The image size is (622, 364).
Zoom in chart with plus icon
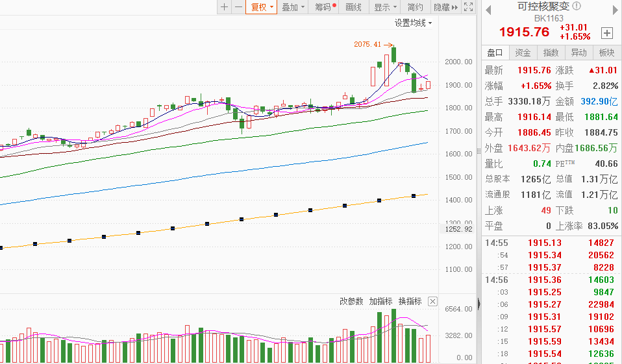(225, 7)
